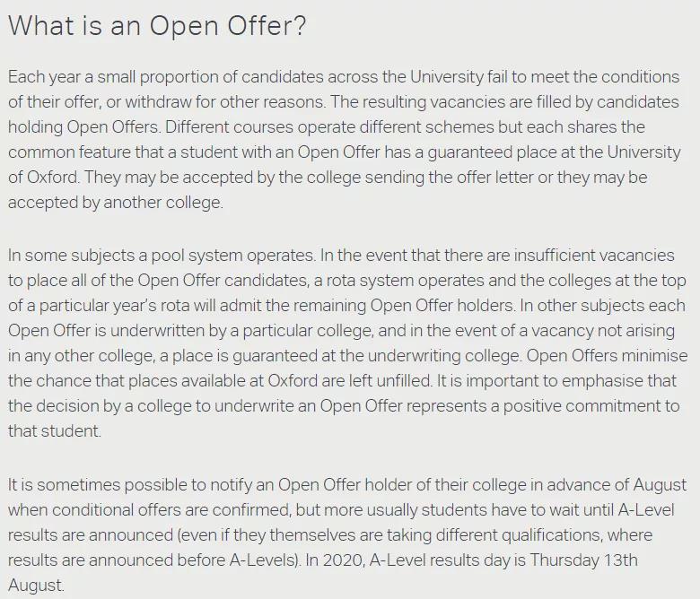The image size is (700, 599).
Task: Click the phrase 'insufficient vacancies'
Action: 594,256
